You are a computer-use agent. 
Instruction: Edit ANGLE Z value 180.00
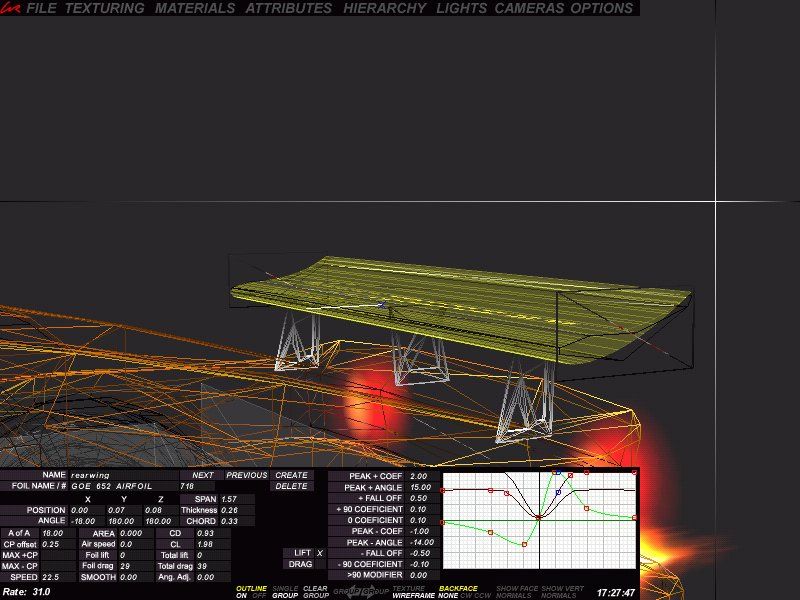[160, 521]
